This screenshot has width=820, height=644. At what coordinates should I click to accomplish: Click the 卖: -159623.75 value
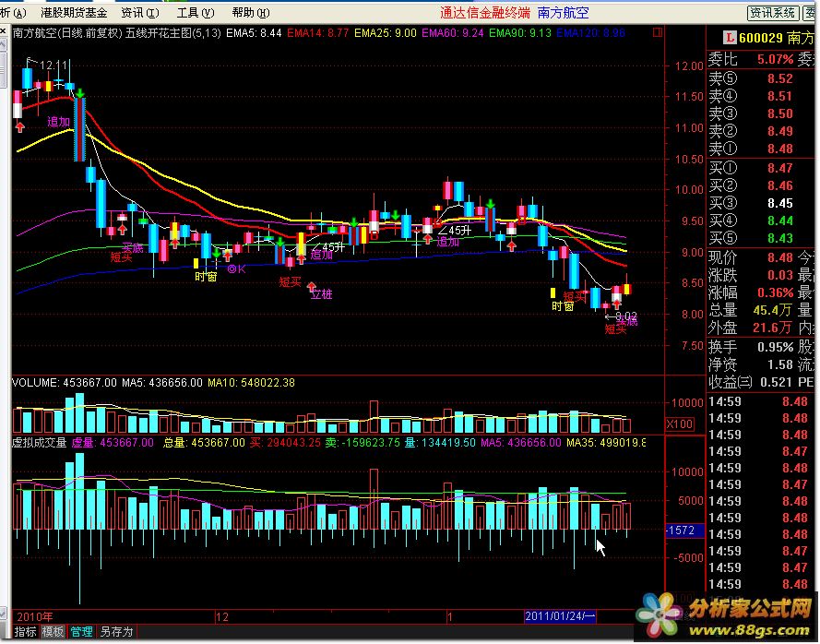[x=362, y=443]
